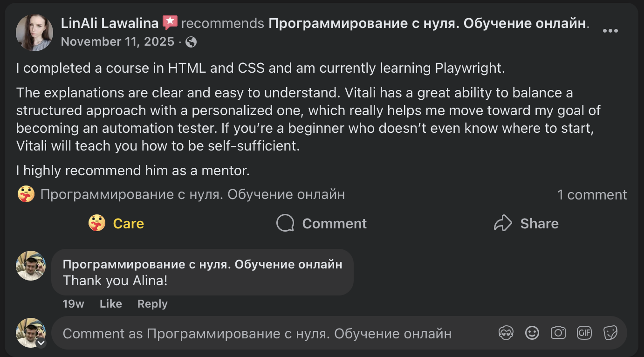Image resolution: width=644 pixels, height=357 pixels.
Task: Open the sticker picker in comment box
Action: [x=610, y=333]
